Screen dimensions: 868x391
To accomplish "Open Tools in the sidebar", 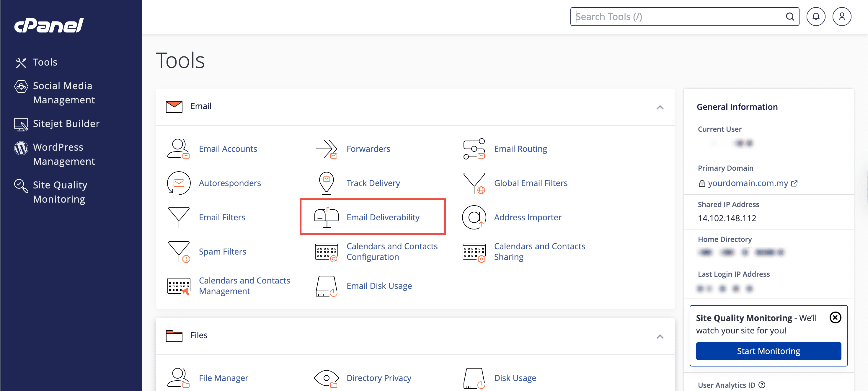I will 45,62.
